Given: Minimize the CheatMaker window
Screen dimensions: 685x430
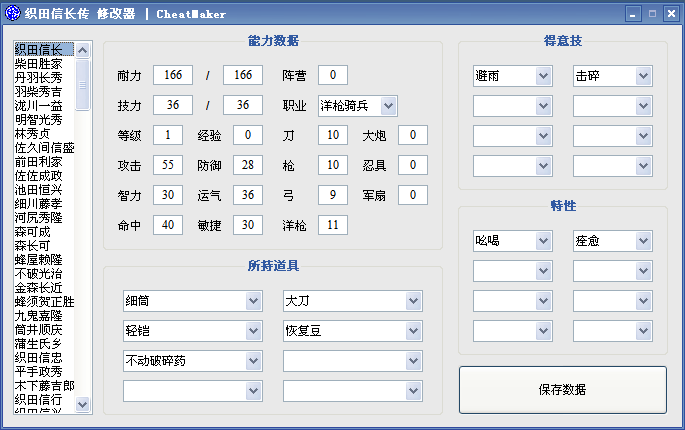Looking at the screenshot, I should click(633, 14).
